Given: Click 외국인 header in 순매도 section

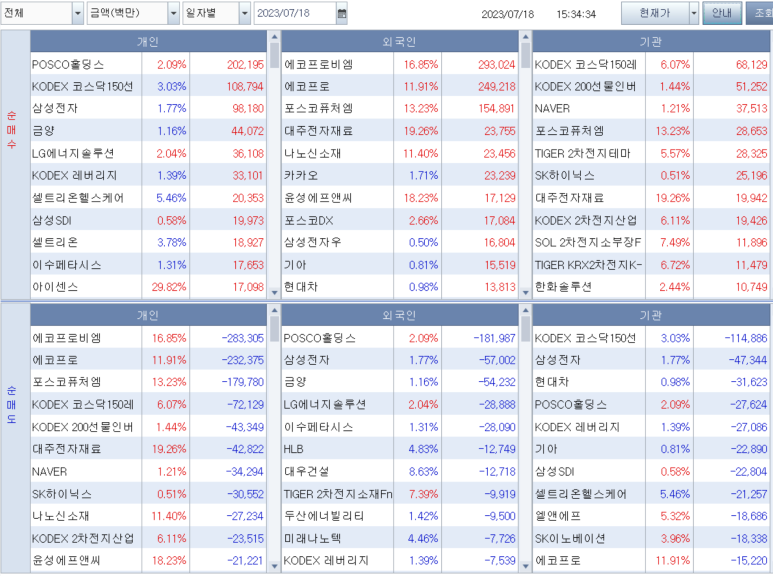Looking at the screenshot, I should click(399, 315).
